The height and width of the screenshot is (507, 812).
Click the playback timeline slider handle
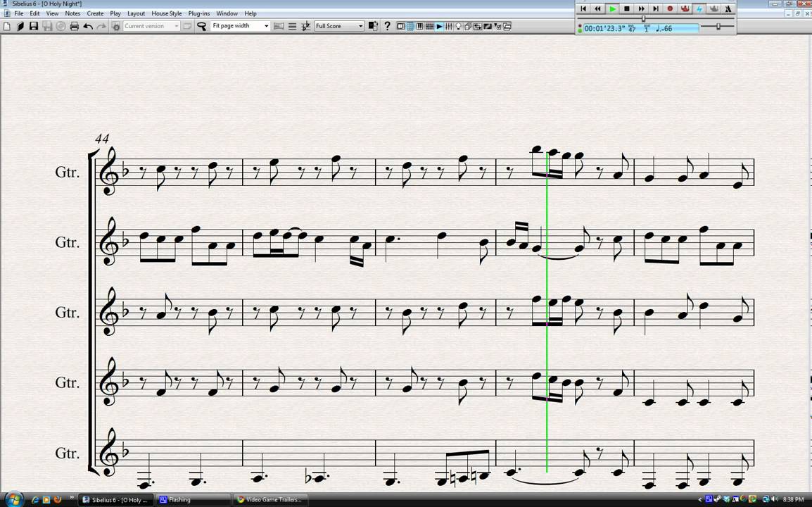click(643, 19)
